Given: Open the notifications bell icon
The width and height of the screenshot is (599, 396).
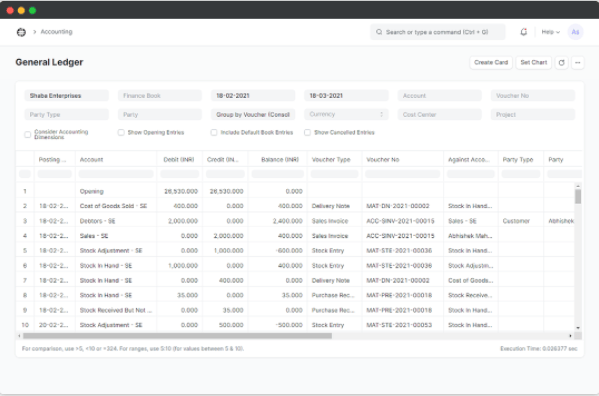Looking at the screenshot, I should tap(523, 32).
